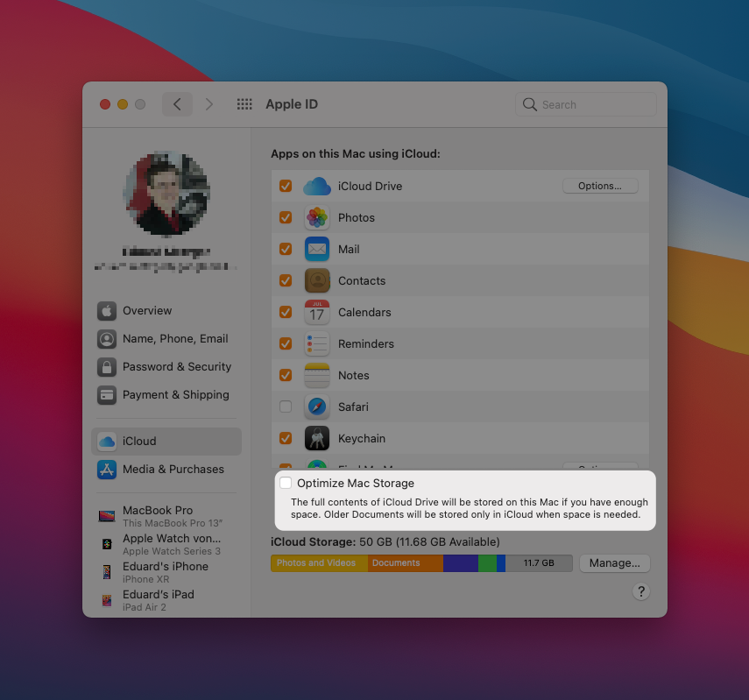Go forward with the right chevron
The height and width of the screenshot is (700, 749).
[209, 104]
